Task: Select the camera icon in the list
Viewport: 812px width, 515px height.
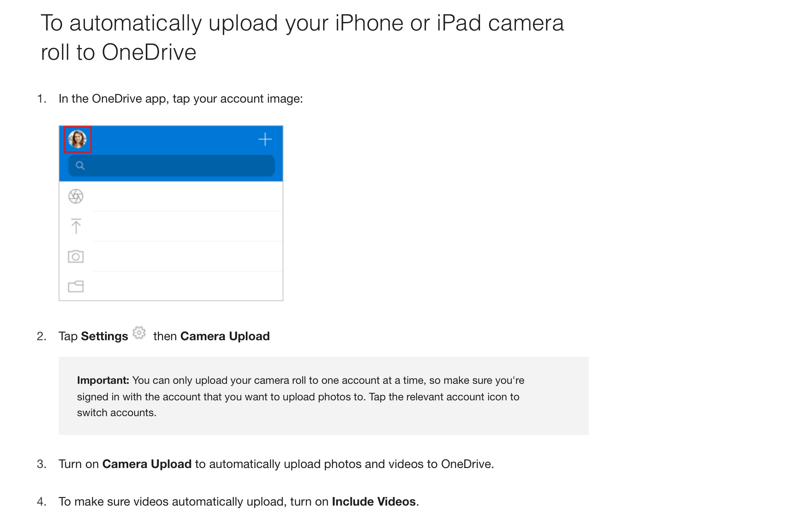Action: pyautogui.click(x=76, y=256)
